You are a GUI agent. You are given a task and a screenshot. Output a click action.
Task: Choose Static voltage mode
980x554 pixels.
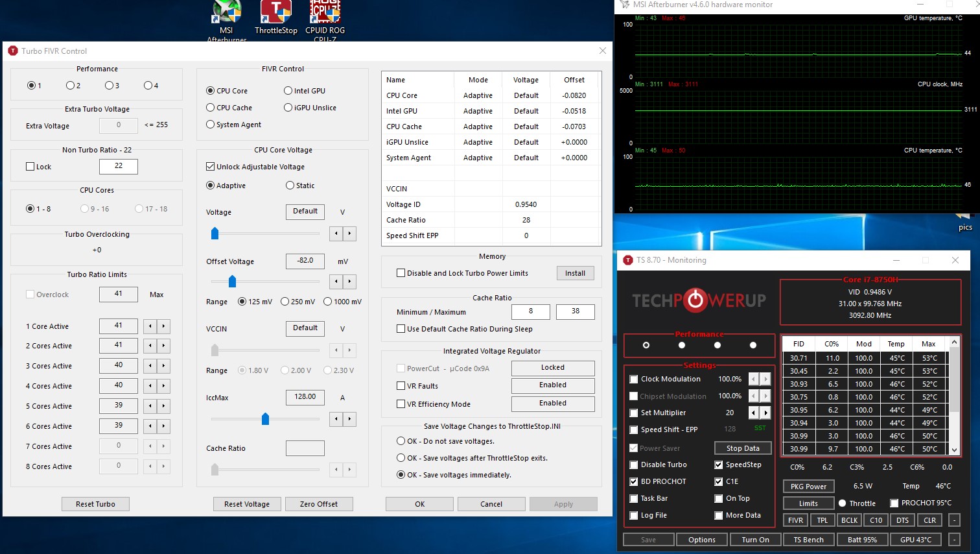[x=300, y=186]
